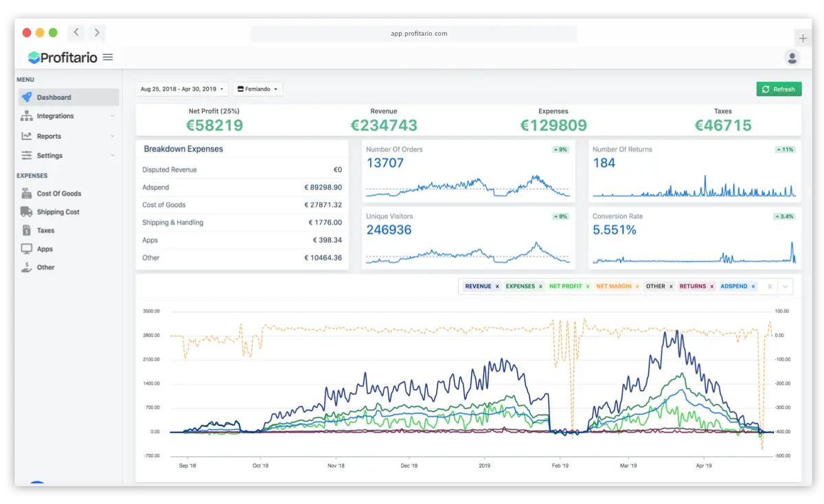Open the date range dropdown
Image resolution: width=824 pixels, height=504 pixels.
pyautogui.click(x=181, y=89)
